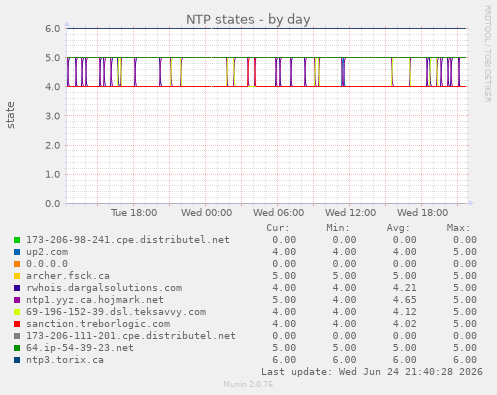This screenshot has width=497, height=395.
Task: Click the Last update timestamp line
Action: pos(372,372)
